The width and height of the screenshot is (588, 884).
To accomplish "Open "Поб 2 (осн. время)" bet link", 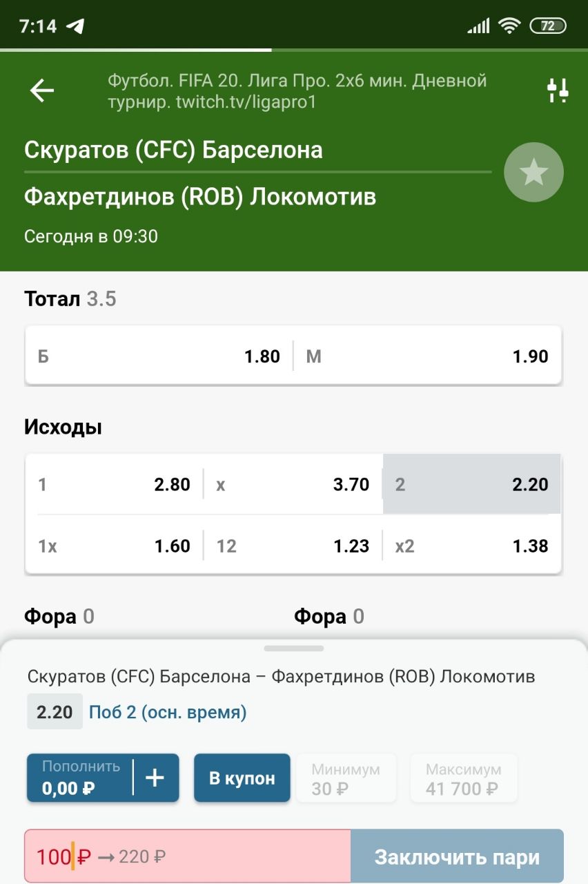I will (x=168, y=712).
